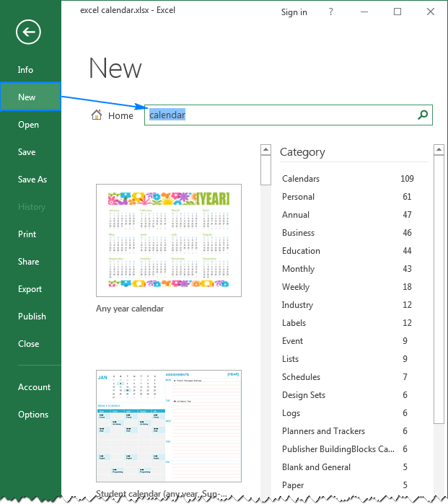Click Sign in link

(x=294, y=12)
